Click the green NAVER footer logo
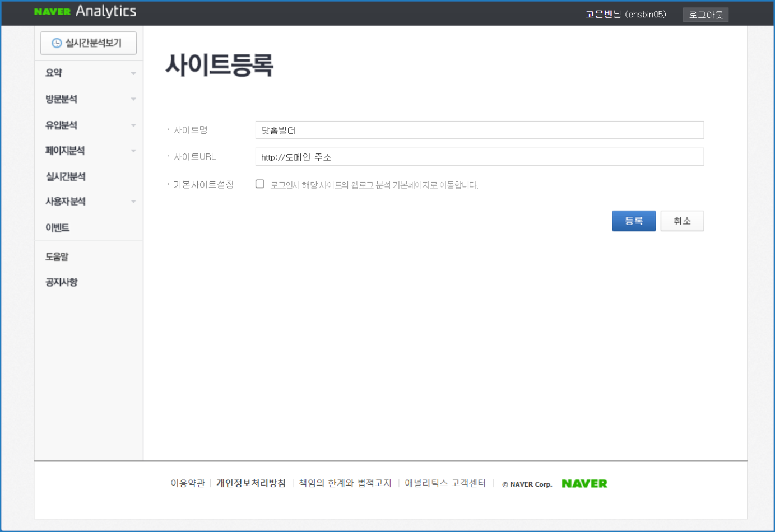Viewport: 775px width, 532px height. coord(584,483)
